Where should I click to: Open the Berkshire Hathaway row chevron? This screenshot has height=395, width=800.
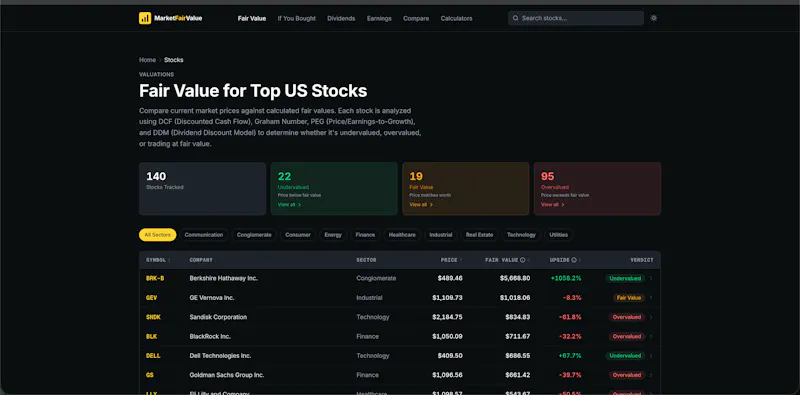click(x=651, y=279)
